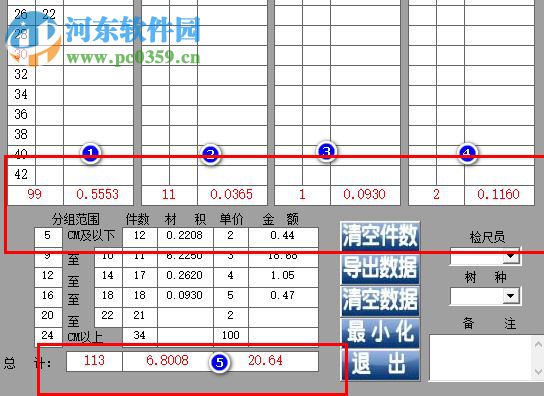Click diameter row 42 in first table

click(x=21, y=175)
